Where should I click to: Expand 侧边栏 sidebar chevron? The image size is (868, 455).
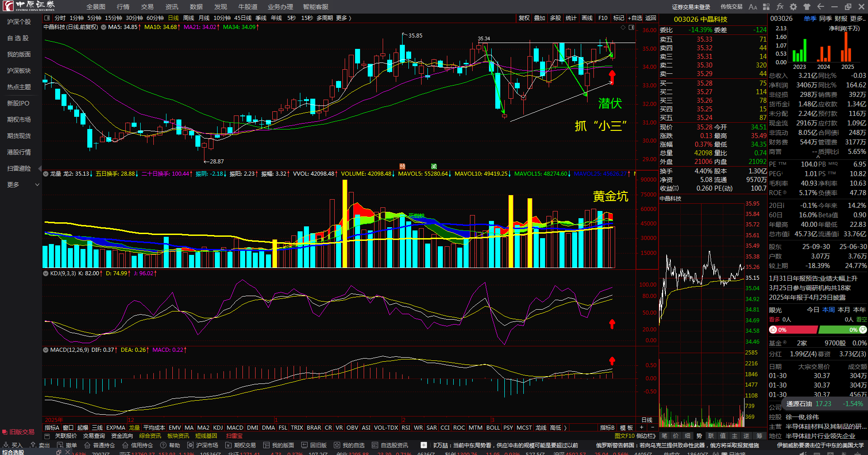(655, 436)
